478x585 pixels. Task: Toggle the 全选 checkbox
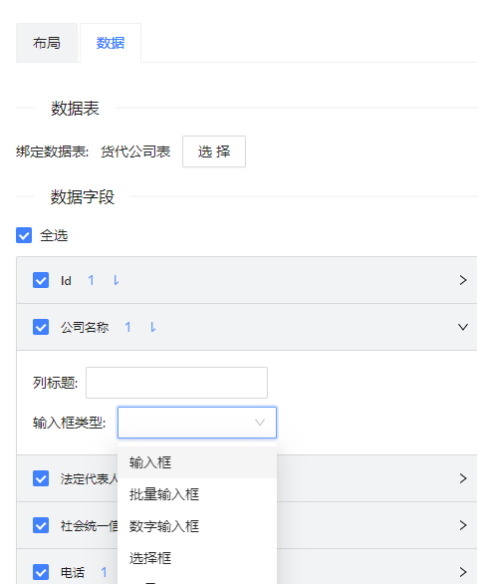coord(24,235)
